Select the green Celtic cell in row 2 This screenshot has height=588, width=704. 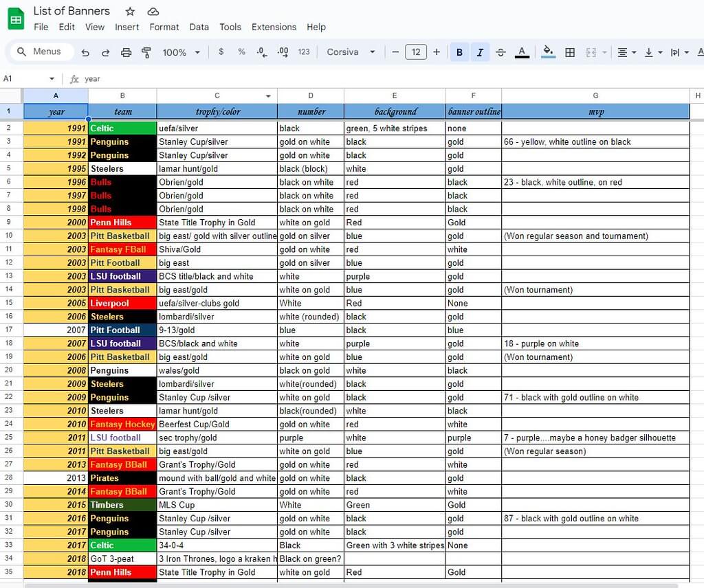(122, 128)
